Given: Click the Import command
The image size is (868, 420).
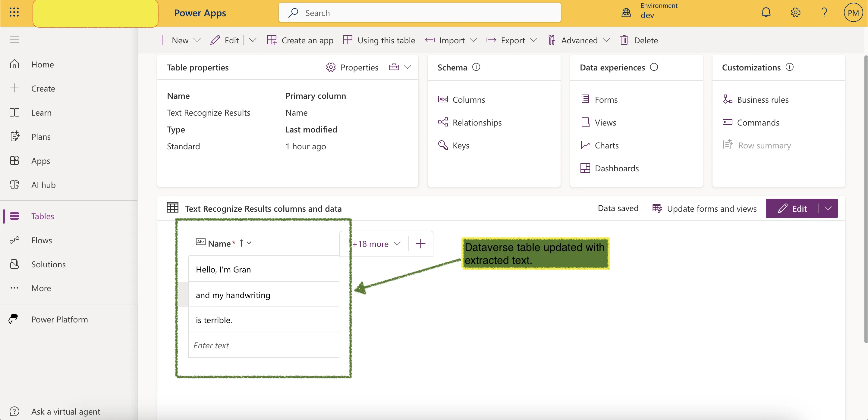Looking at the screenshot, I should pyautogui.click(x=445, y=40).
